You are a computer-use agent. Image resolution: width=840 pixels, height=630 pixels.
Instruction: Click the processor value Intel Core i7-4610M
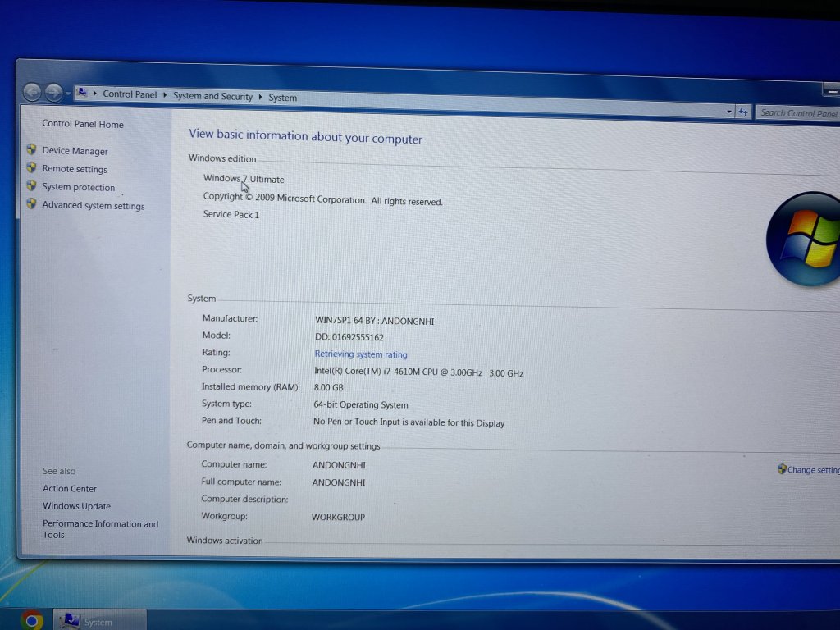click(x=418, y=372)
